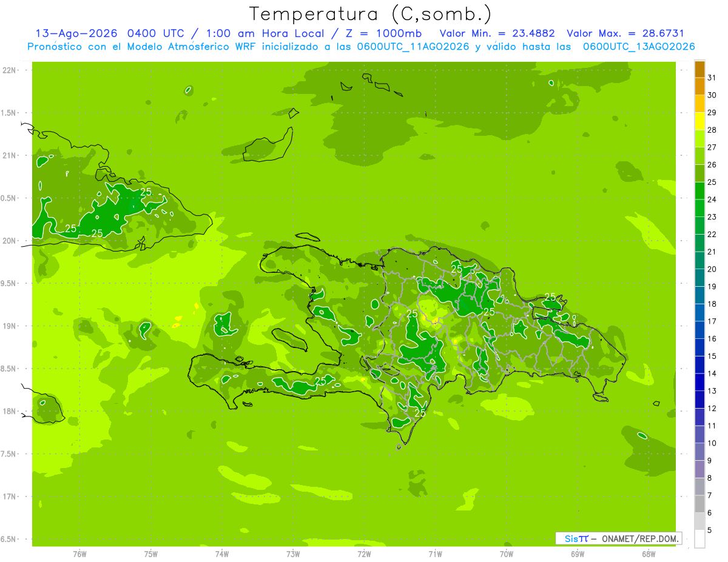728x562 pixels.
Task: Click the '0.5N' latitude axis label
Action: click(x=9, y=198)
